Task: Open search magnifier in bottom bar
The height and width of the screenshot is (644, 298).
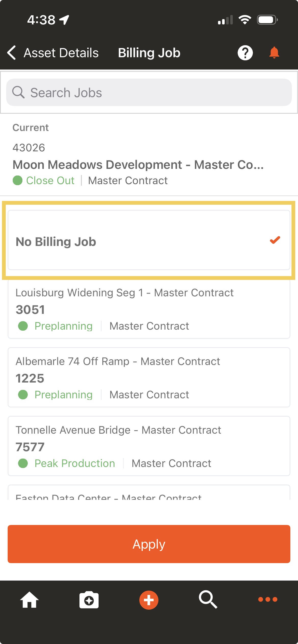Action: (208, 599)
